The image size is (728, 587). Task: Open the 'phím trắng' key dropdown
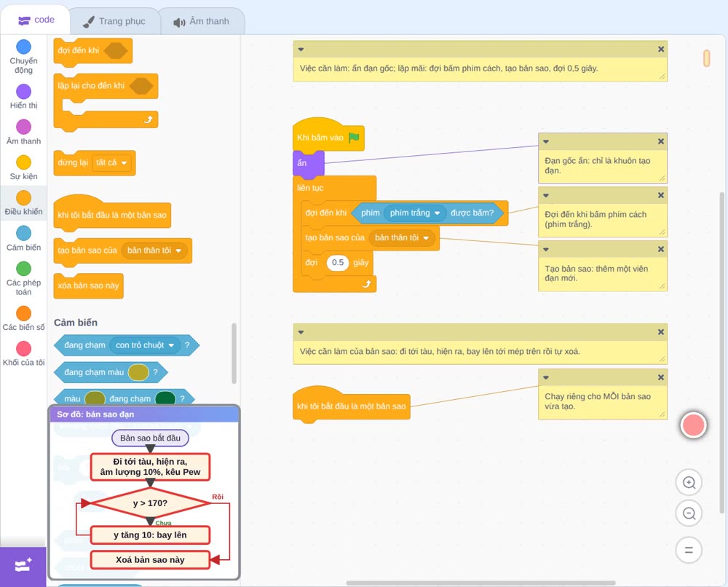pyautogui.click(x=415, y=213)
